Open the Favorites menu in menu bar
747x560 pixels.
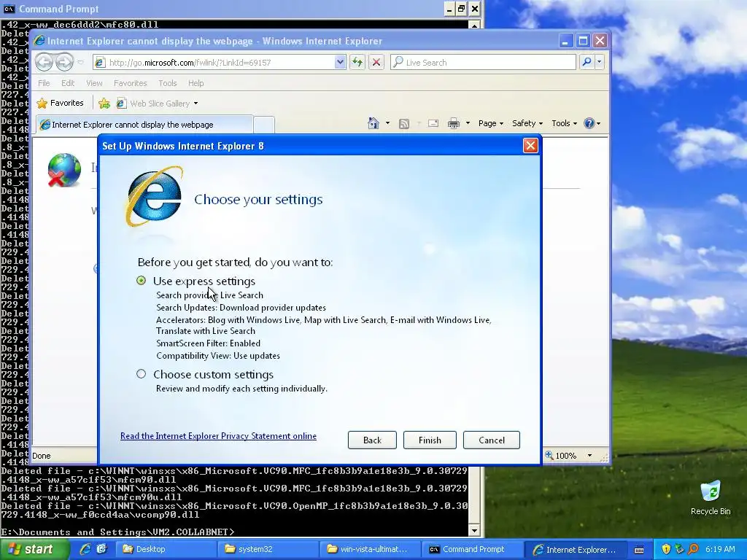coord(130,83)
